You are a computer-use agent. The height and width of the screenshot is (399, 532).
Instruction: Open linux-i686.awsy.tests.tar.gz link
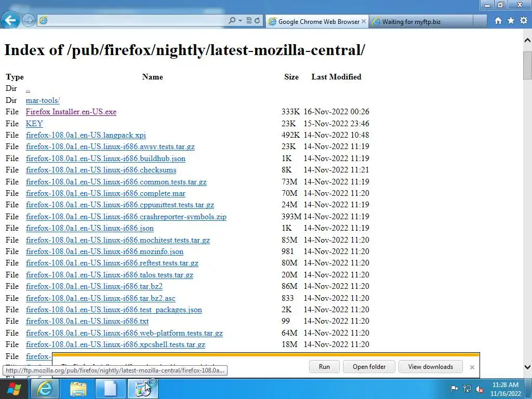point(110,147)
